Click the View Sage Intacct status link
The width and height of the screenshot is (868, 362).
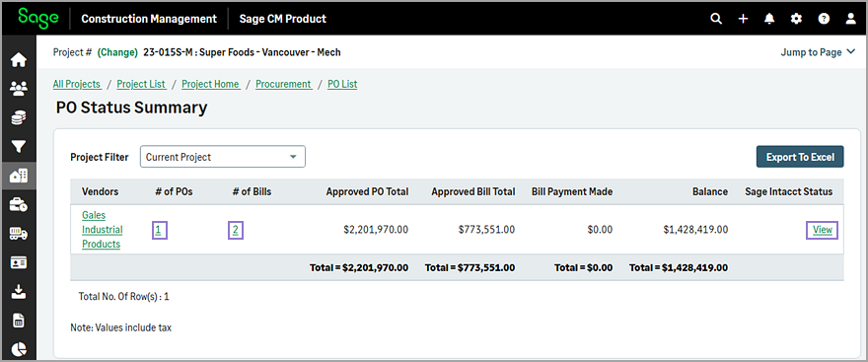coord(822,230)
